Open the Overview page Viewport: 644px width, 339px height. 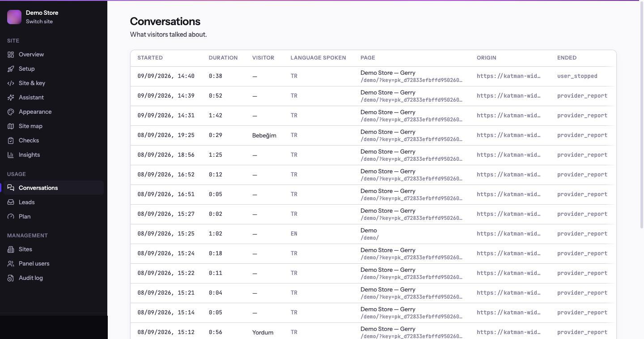pos(54,55)
